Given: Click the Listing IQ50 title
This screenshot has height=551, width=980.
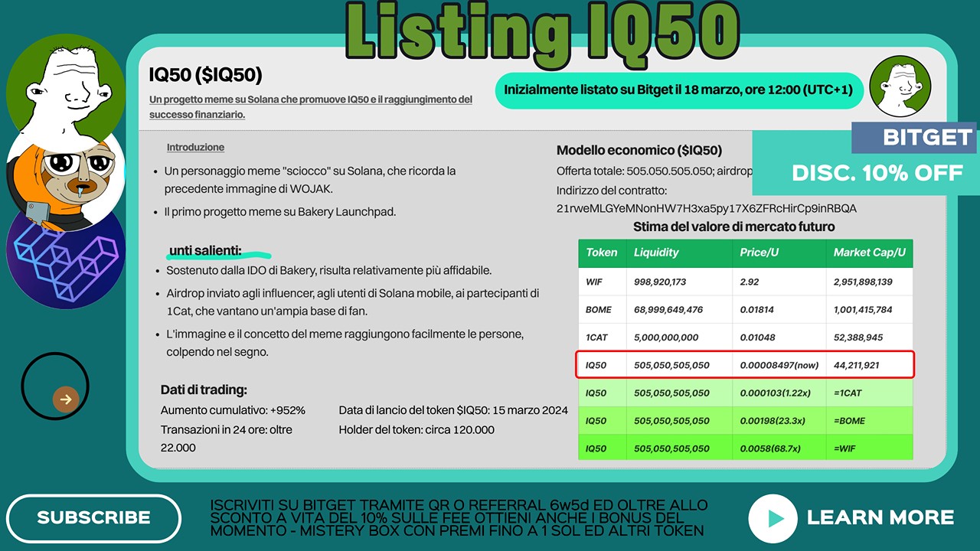Looking at the screenshot, I should click(541, 34).
